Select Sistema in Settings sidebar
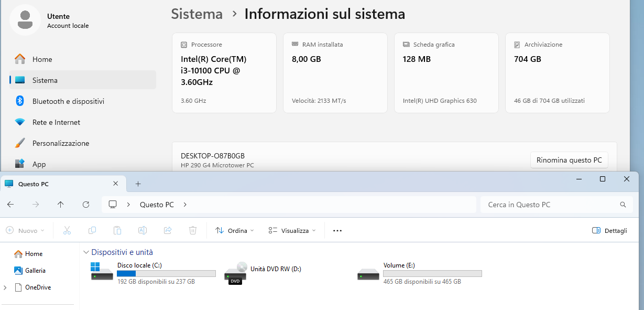 click(83, 80)
